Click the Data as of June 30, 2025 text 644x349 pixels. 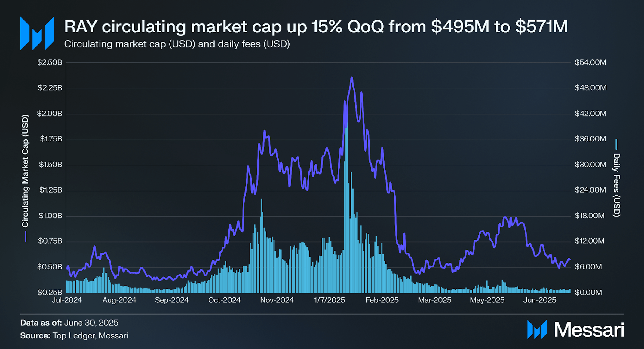point(69,323)
